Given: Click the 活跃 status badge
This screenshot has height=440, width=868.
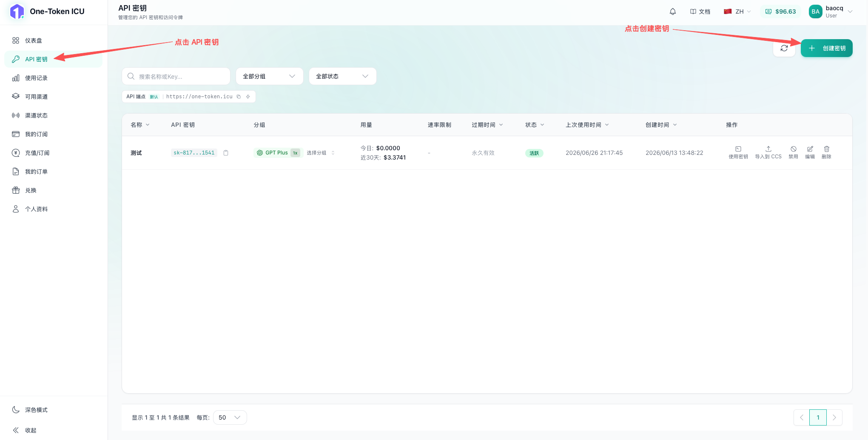Looking at the screenshot, I should (x=534, y=153).
